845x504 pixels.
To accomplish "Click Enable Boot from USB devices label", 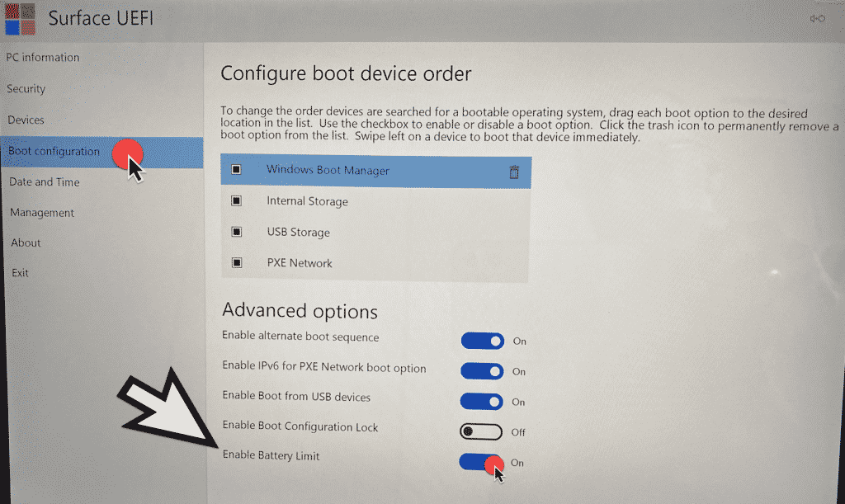I will pos(296,396).
